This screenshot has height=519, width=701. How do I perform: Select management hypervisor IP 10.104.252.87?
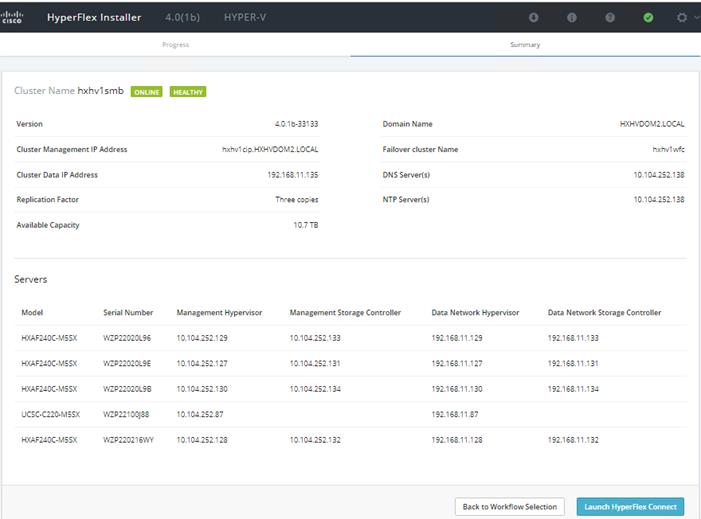(x=200, y=414)
